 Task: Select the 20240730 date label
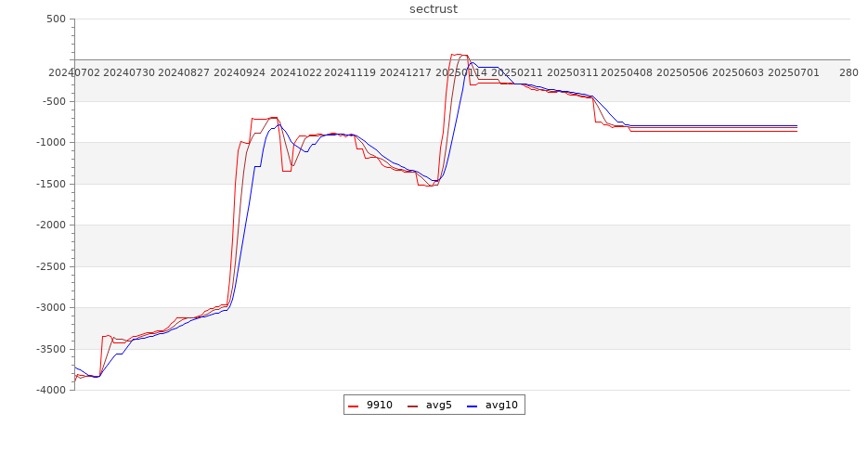click(x=129, y=72)
